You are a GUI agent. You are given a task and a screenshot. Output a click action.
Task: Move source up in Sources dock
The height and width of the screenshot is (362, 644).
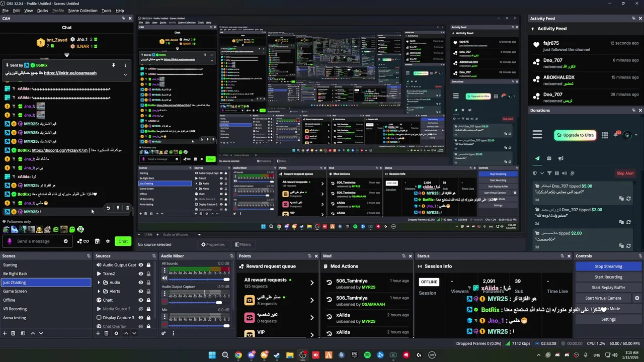(126, 333)
